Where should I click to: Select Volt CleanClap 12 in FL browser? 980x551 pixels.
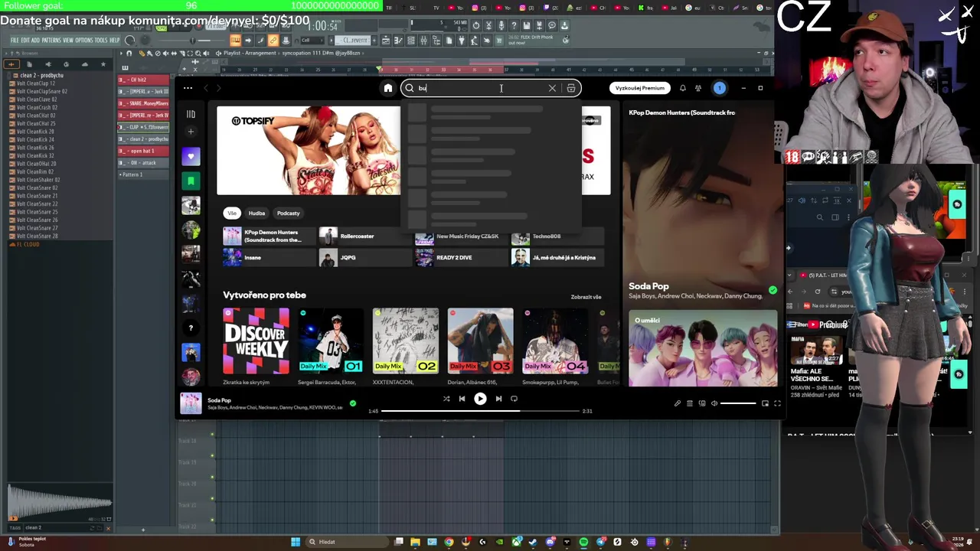pyautogui.click(x=37, y=83)
